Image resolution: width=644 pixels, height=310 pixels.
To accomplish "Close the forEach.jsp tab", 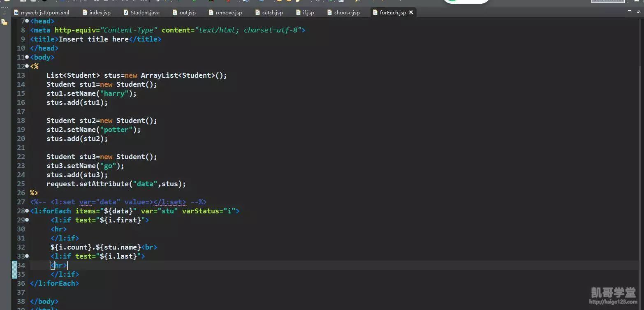I will (411, 13).
